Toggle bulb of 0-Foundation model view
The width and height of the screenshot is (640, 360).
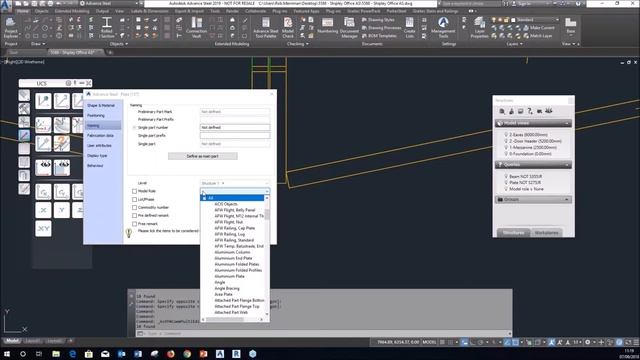point(506,154)
